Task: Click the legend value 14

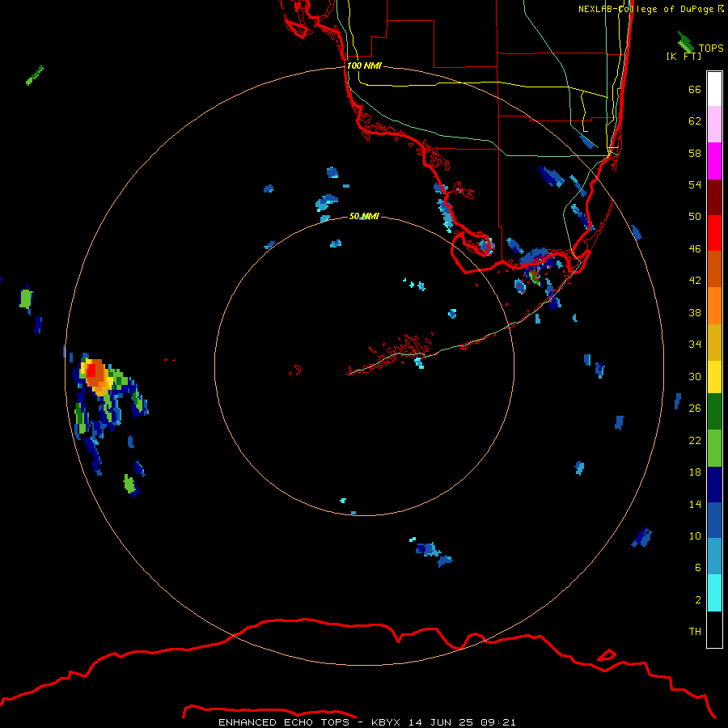Action: pyautogui.click(x=695, y=504)
